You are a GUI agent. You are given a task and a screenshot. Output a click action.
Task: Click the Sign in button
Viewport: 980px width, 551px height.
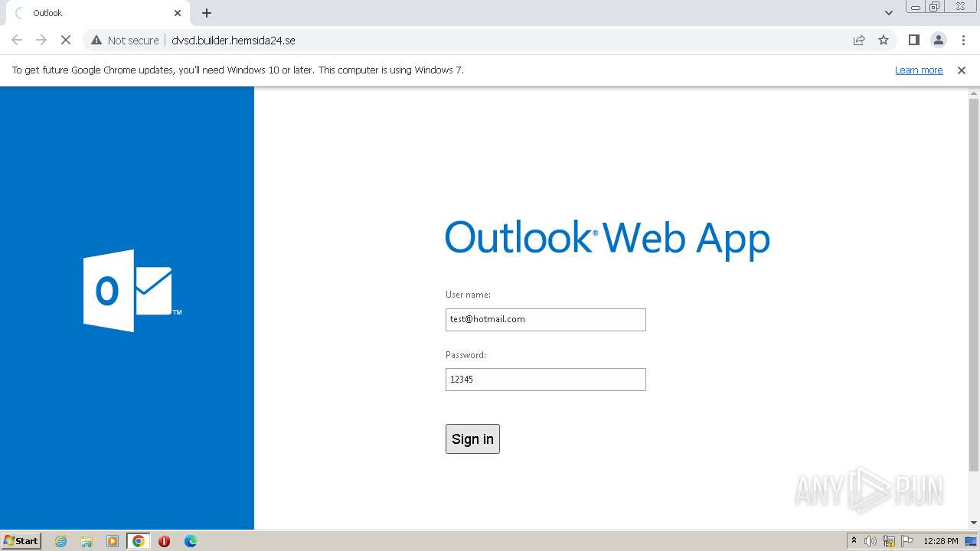472,439
